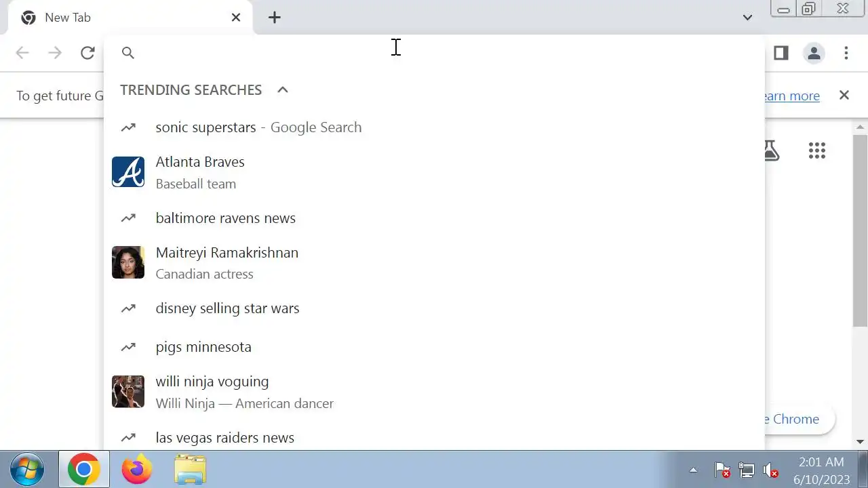This screenshot has height=488, width=868.
Task: Click the Learn more link
Action: [x=792, y=96]
